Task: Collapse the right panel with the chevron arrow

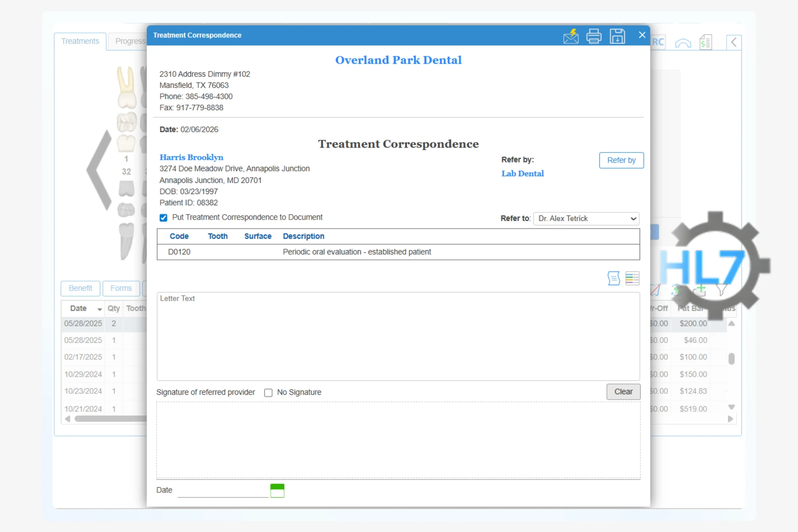Action: point(734,42)
